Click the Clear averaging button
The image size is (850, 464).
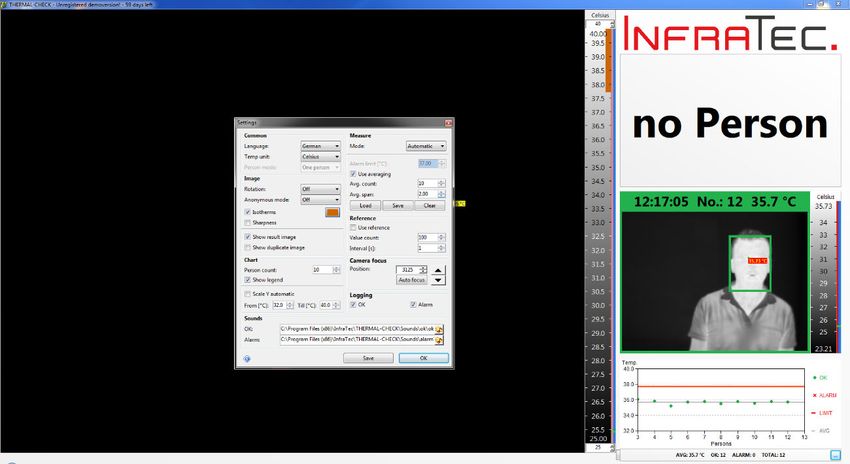coord(429,205)
